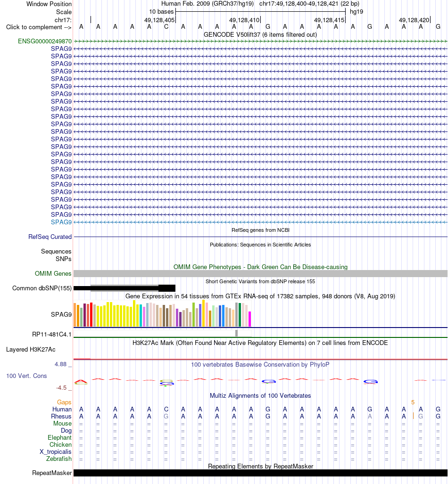Click the Layered H3K27Ac track label
448x484 pixels.
point(31,349)
